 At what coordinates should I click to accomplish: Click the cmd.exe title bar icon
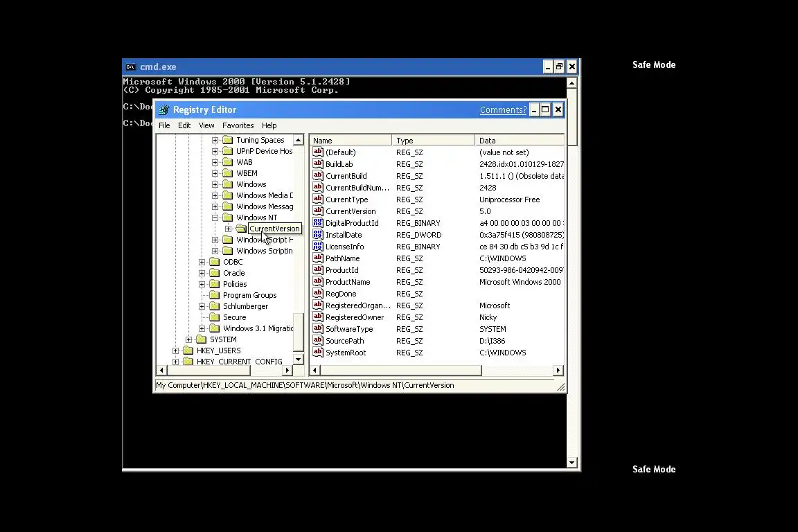[x=131, y=66]
